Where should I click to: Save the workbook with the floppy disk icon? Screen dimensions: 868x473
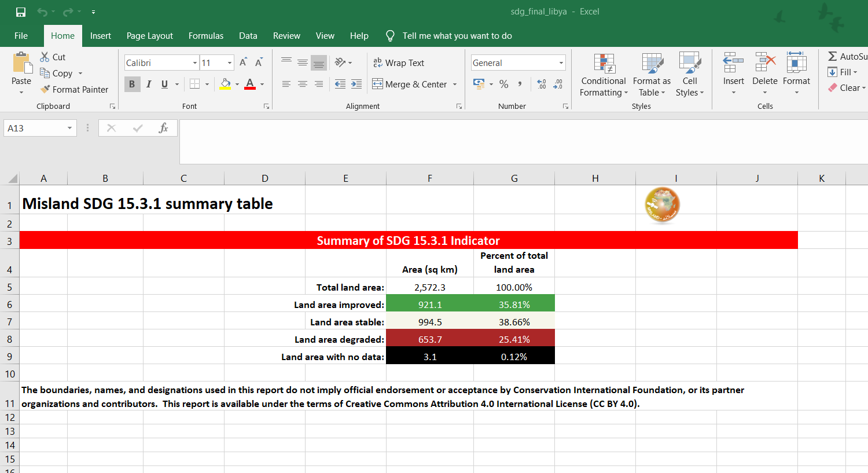point(21,12)
